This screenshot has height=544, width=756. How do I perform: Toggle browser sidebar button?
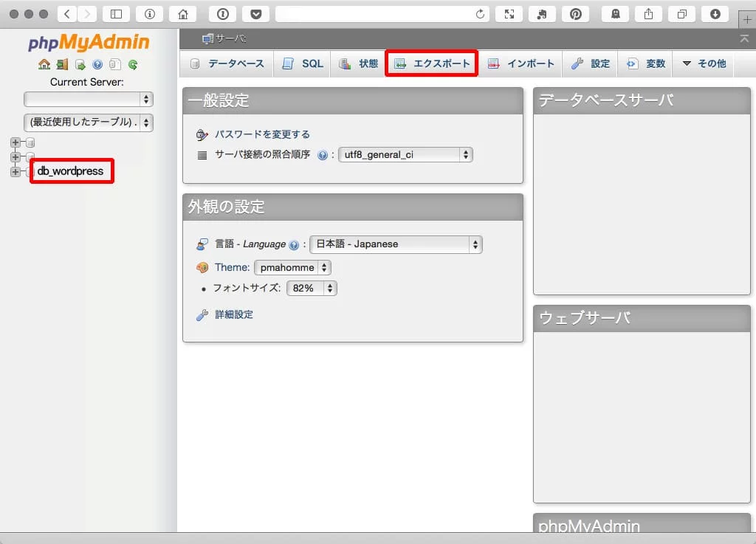(x=116, y=14)
